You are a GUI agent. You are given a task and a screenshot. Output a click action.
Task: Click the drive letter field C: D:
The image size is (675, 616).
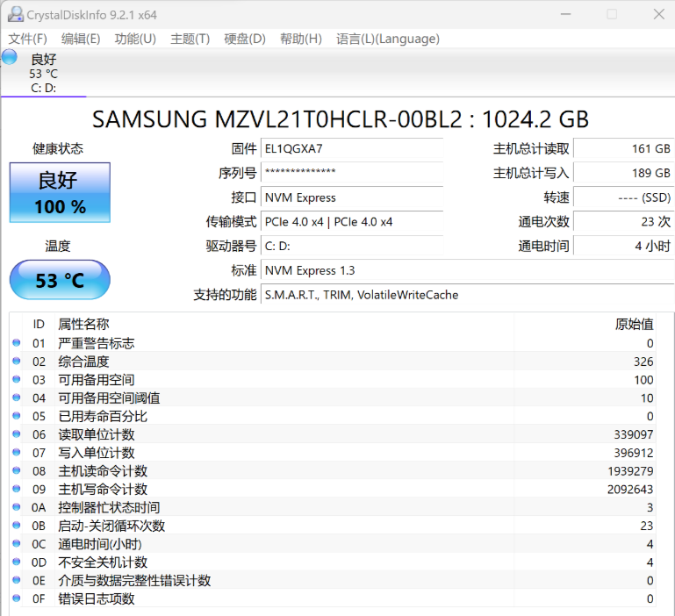[x=352, y=247]
